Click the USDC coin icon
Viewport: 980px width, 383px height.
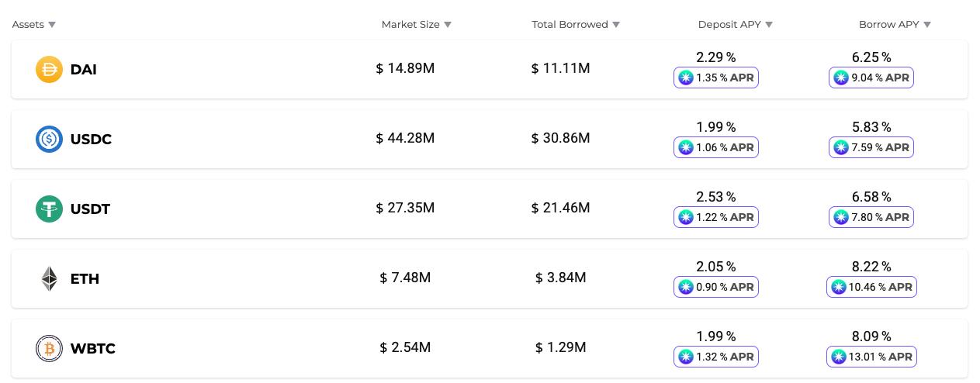(49, 140)
